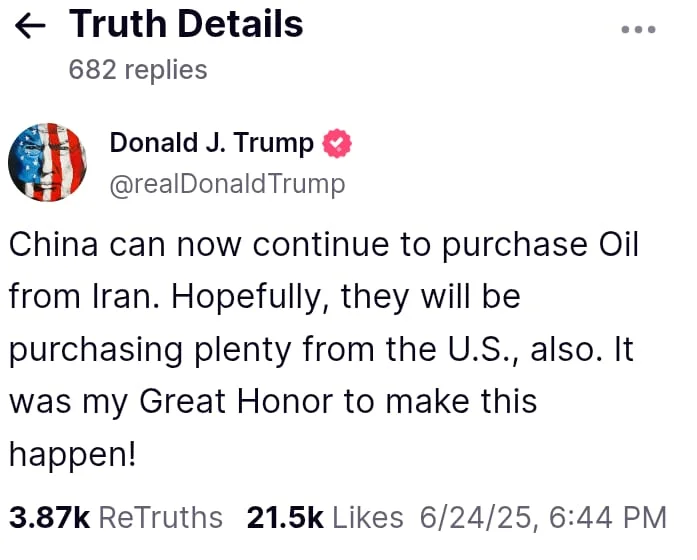Click the Donald J. Trump display name

click(211, 143)
